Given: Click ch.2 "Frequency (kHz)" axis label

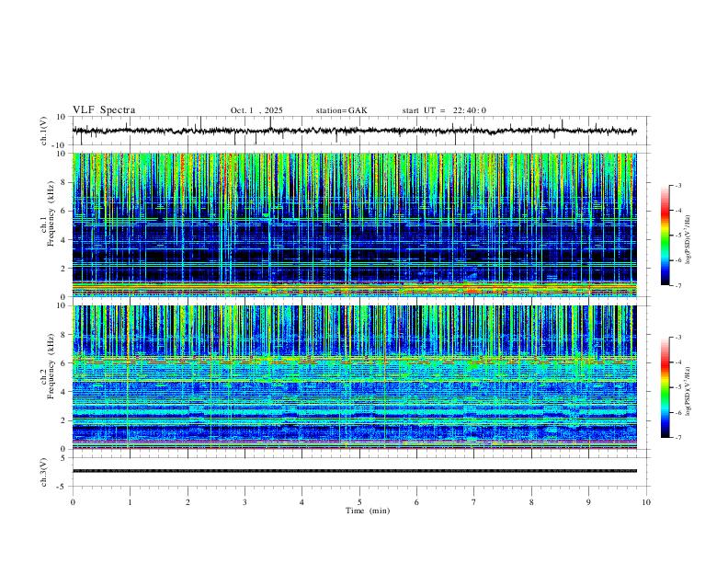Looking at the screenshot, I should click(51, 367).
